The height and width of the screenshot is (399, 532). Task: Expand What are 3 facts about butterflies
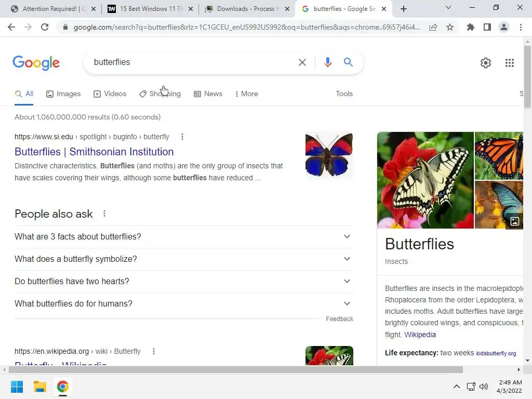184,236
